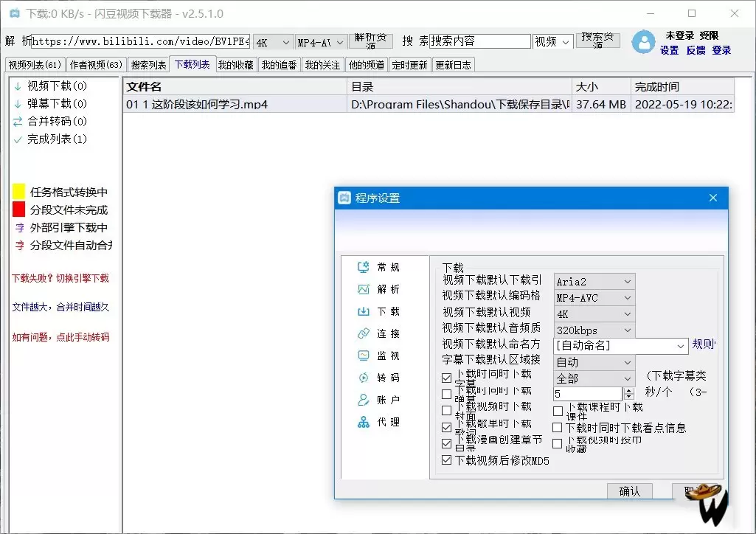Viewport: 756px width, 534px height.
Task: Switch to 更新日志 tab
Action: point(453,65)
